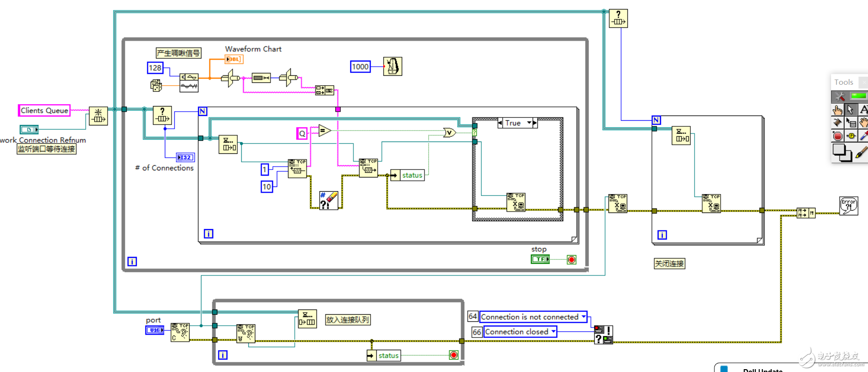Click the TCP Create Listener node
The width and height of the screenshot is (868, 372).
(180, 332)
